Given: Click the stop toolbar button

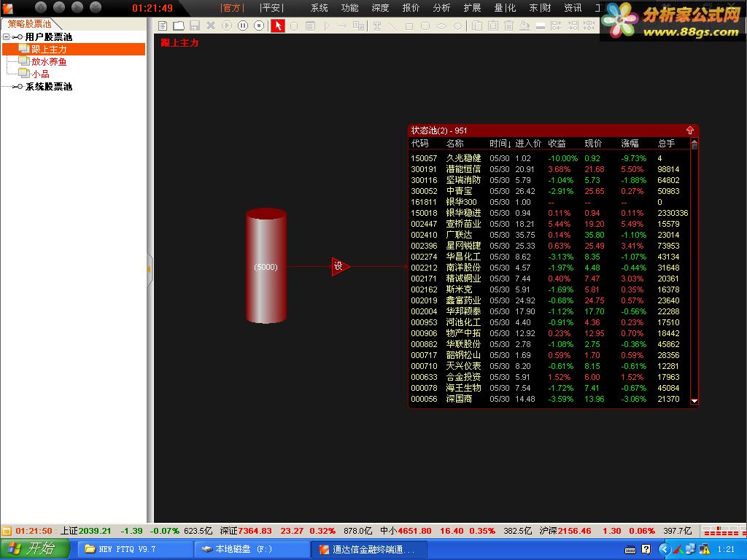Looking at the screenshot, I should (x=259, y=26).
